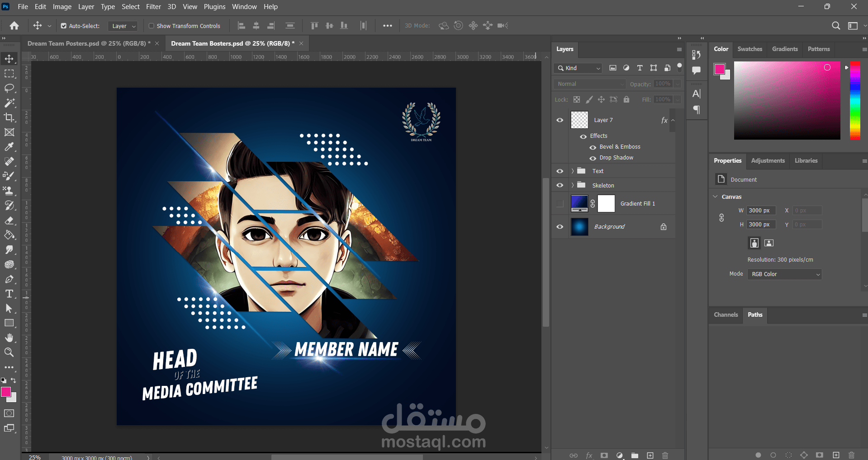
Task: Open the Auto-Select Layer dropdown
Action: [123, 26]
